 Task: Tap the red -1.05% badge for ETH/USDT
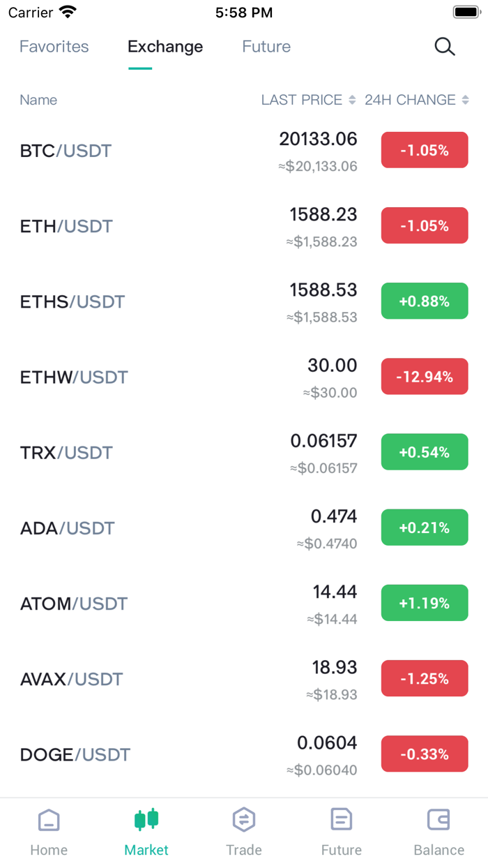point(424,225)
